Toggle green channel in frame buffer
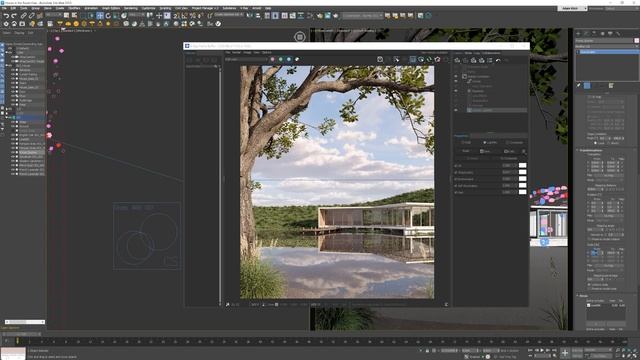This screenshot has width=640, height=360. (281, 60)
